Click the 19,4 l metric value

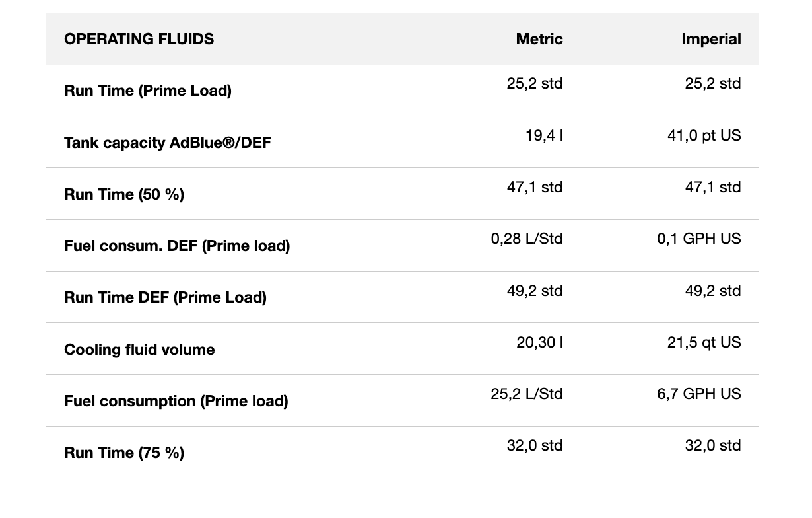[544, 135]
